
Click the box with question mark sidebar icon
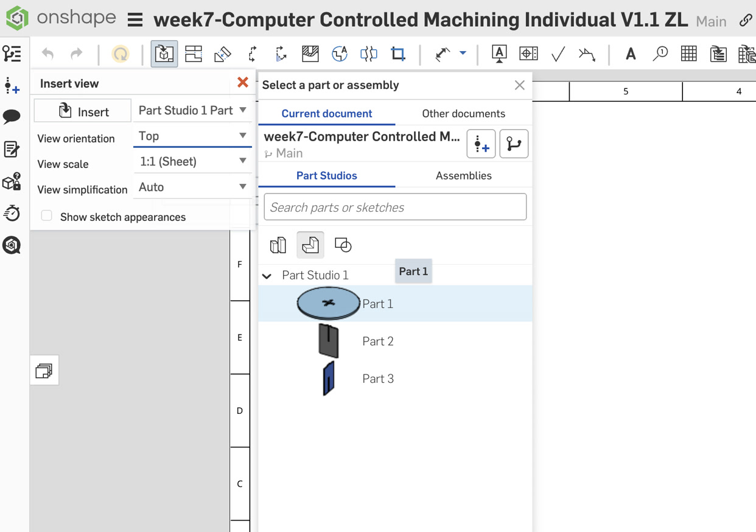[12, 181]
